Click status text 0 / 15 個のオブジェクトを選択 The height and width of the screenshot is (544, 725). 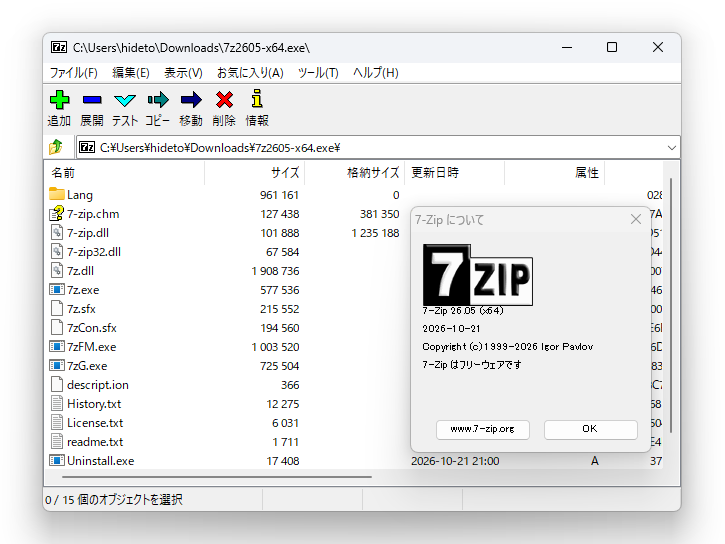pos(114,500)
